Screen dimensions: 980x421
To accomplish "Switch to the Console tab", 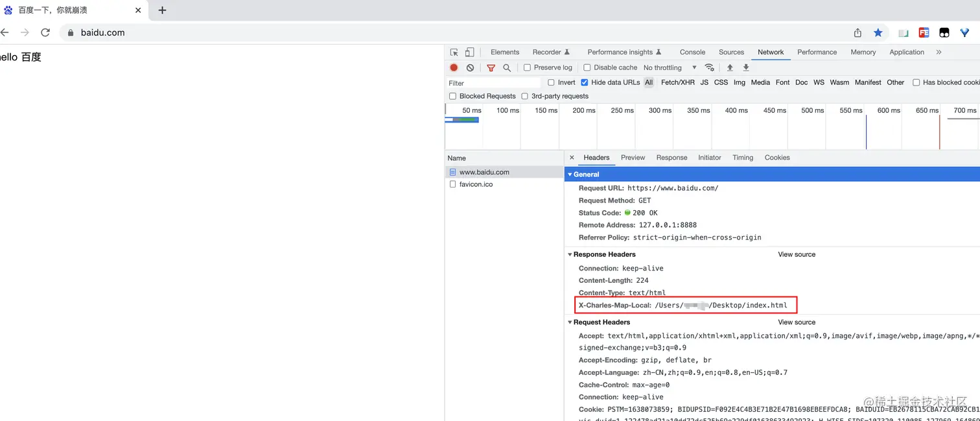I will 692,53.
